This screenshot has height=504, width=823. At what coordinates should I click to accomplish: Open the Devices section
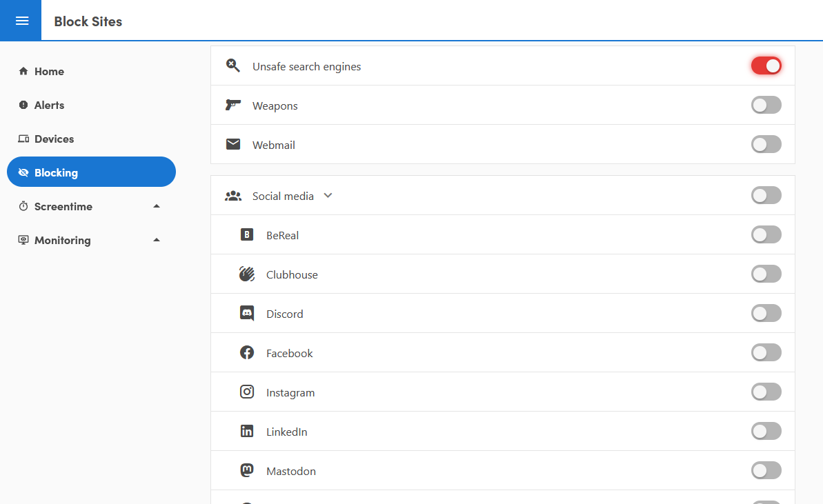point(91,139)
